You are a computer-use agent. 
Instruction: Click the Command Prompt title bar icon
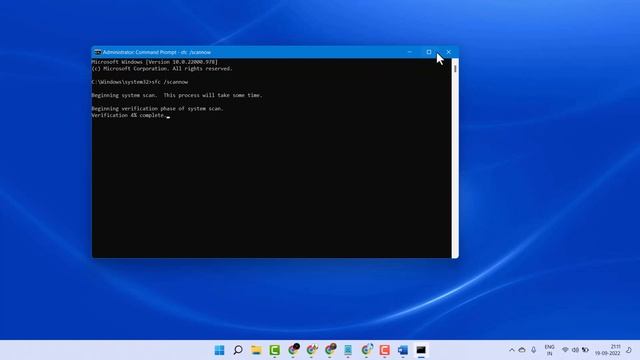[x=98, y=52]
